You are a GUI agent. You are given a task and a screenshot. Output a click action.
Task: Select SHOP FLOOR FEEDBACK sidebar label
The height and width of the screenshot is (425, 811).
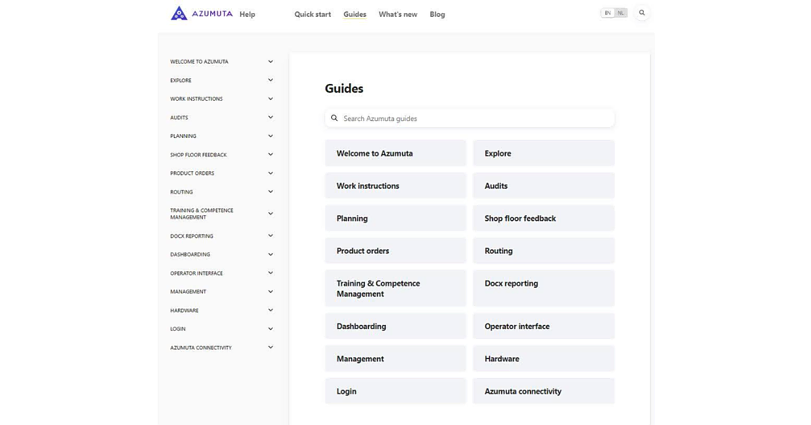point(199,155)
